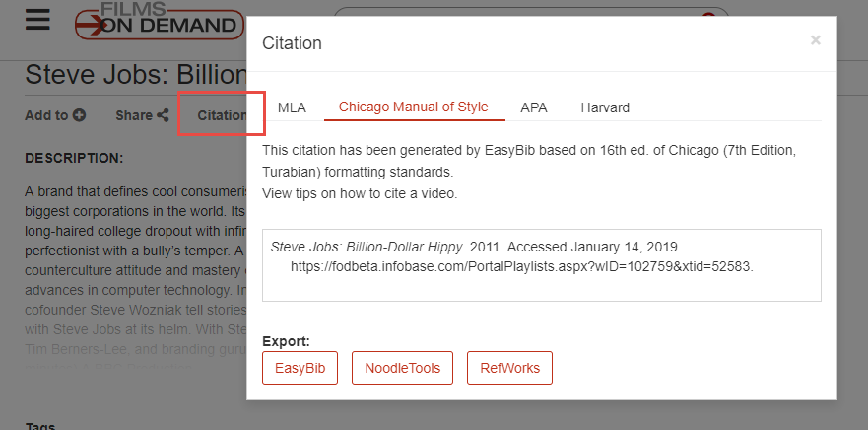Open the hamburger navigation menu
Viewport: 868px width, 430px height.
(37, 21)
